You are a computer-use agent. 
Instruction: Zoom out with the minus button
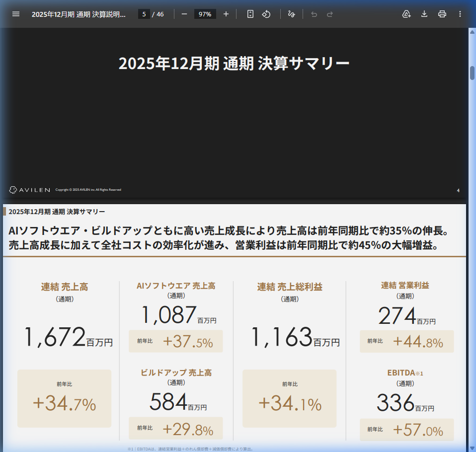[x=184, y=14]
